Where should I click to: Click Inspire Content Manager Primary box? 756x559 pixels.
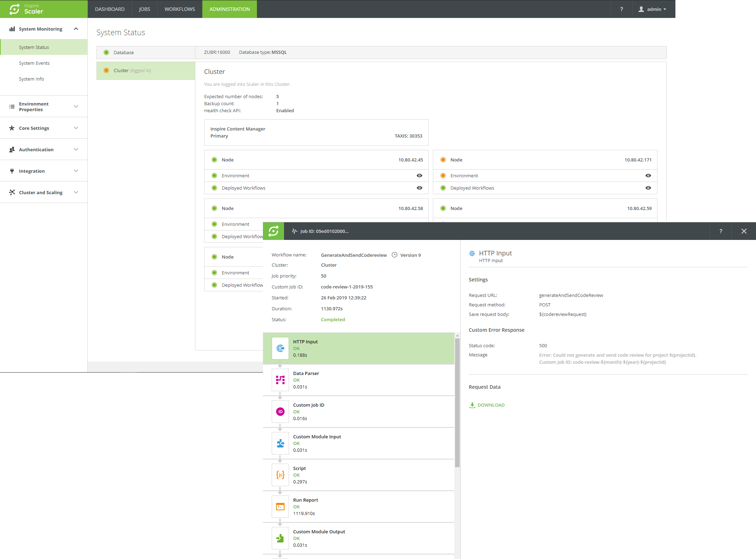316,132
